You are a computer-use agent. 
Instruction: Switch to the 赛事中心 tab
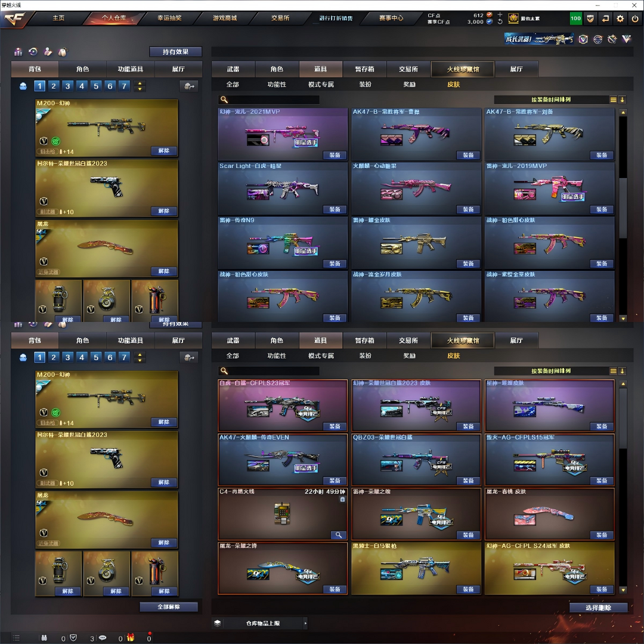(391, 18)
